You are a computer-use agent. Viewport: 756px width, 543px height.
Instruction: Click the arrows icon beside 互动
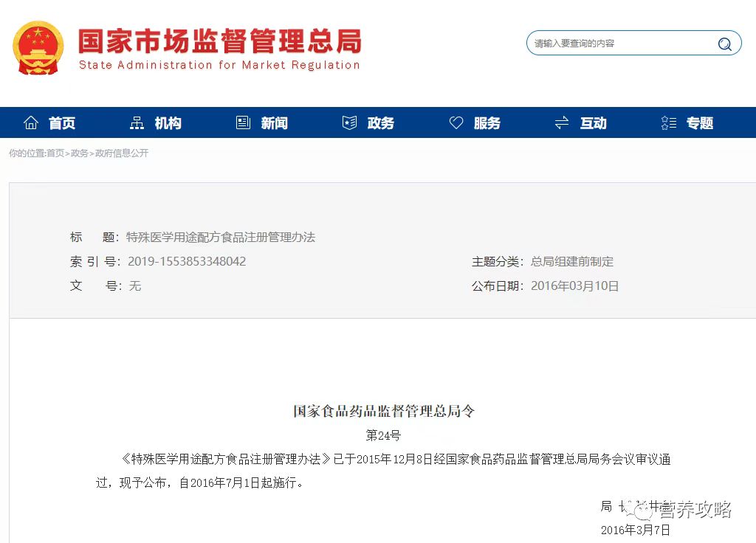561,122
